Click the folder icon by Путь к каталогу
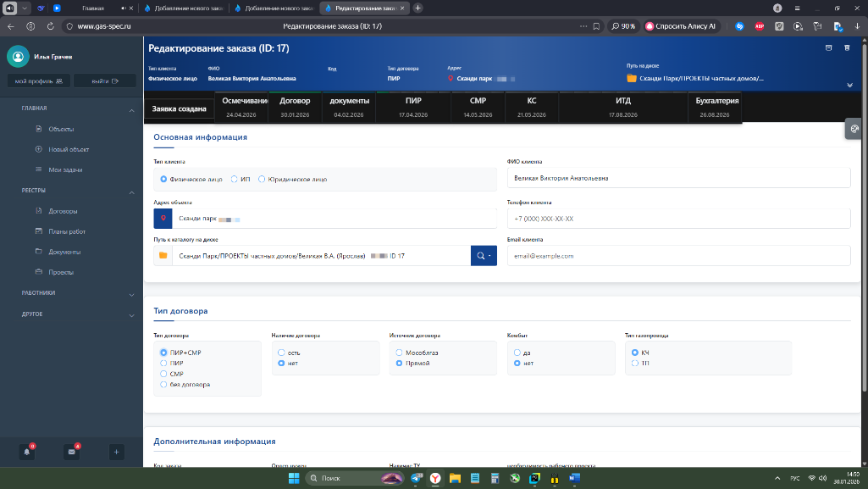This screenshot has width=868, height=489. click(163, 256)
